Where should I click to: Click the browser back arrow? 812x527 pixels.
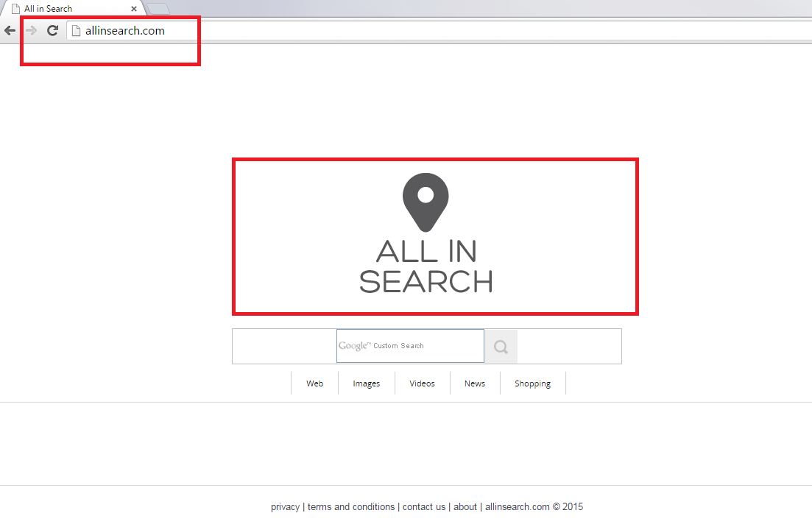[10, 31]
